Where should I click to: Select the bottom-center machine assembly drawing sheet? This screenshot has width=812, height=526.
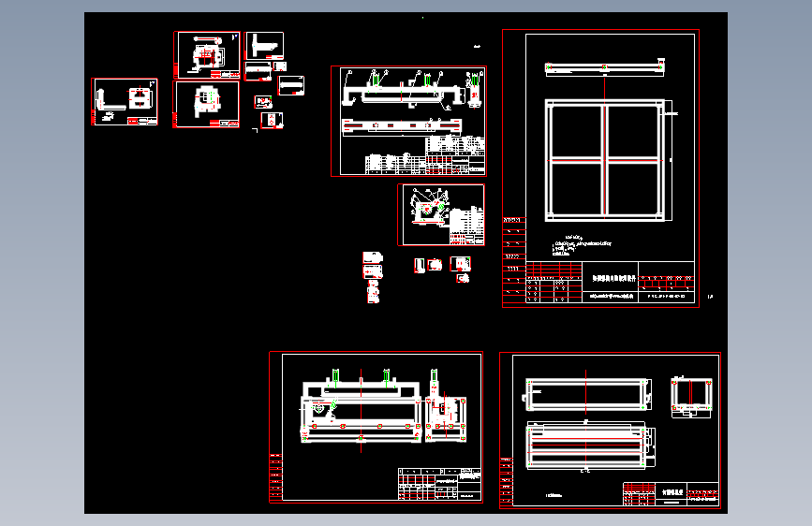click(376, 427)
